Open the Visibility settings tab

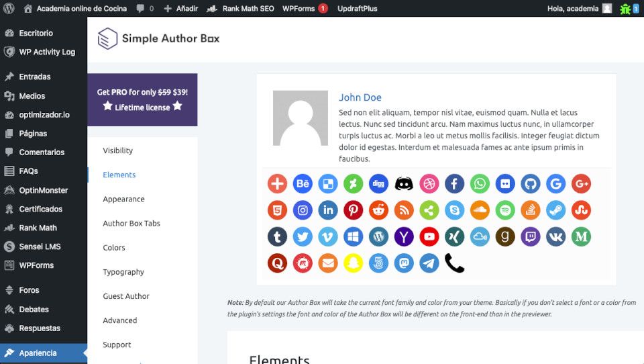click(x=118, y=150)
